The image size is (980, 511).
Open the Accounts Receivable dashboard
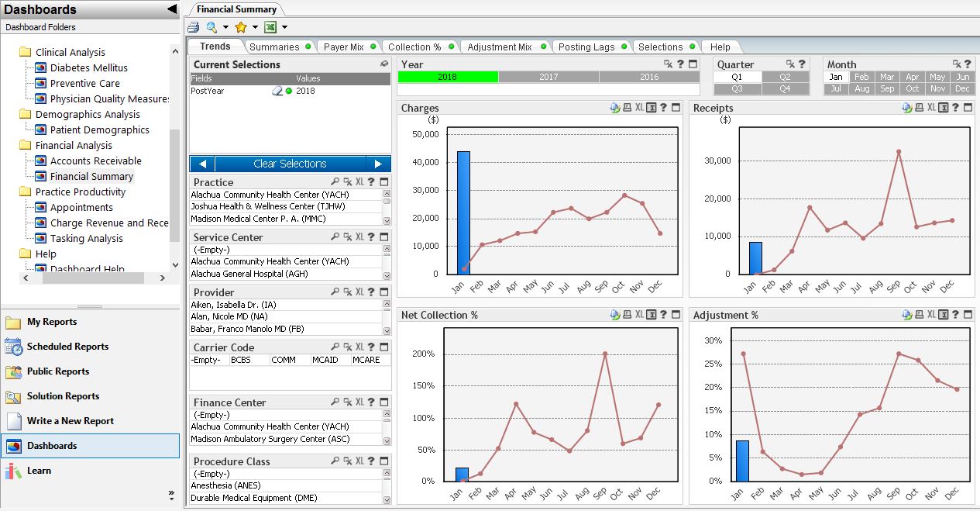click(96, 161)
